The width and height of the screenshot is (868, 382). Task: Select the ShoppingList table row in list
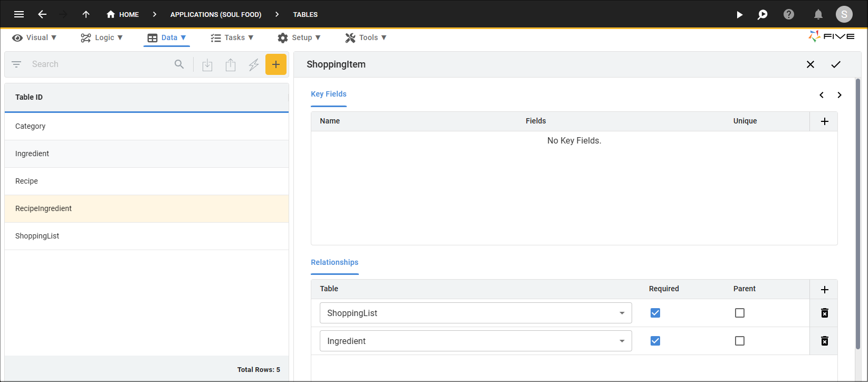point(147,236)
